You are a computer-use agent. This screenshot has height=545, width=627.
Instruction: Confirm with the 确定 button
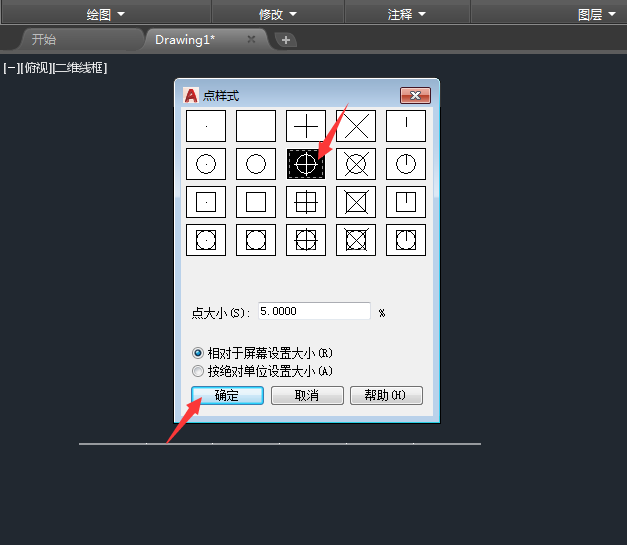(227, 395)
